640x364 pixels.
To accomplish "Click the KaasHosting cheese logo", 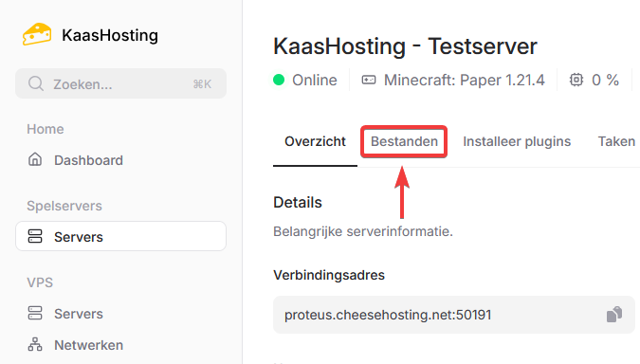I will coord(37,34).
